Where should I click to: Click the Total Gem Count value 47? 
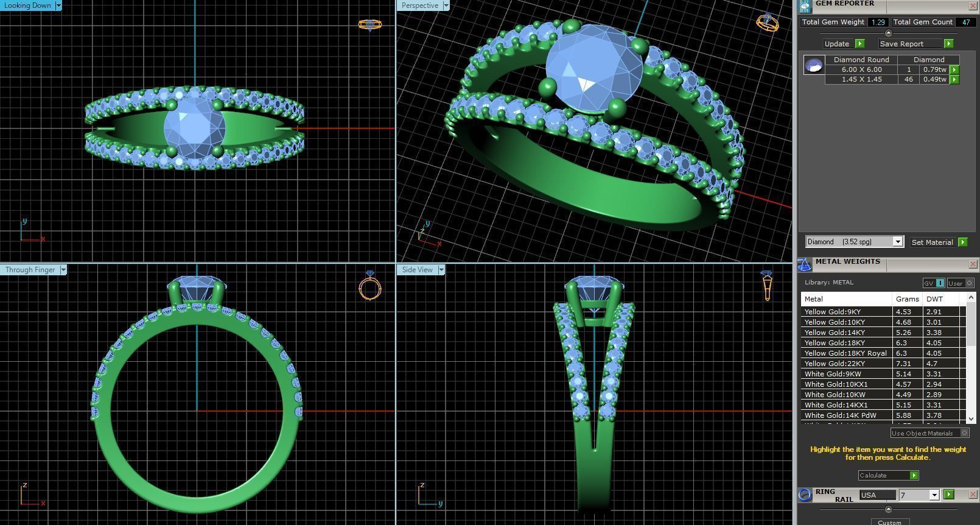pyautogui.click(x=965, y=22)
